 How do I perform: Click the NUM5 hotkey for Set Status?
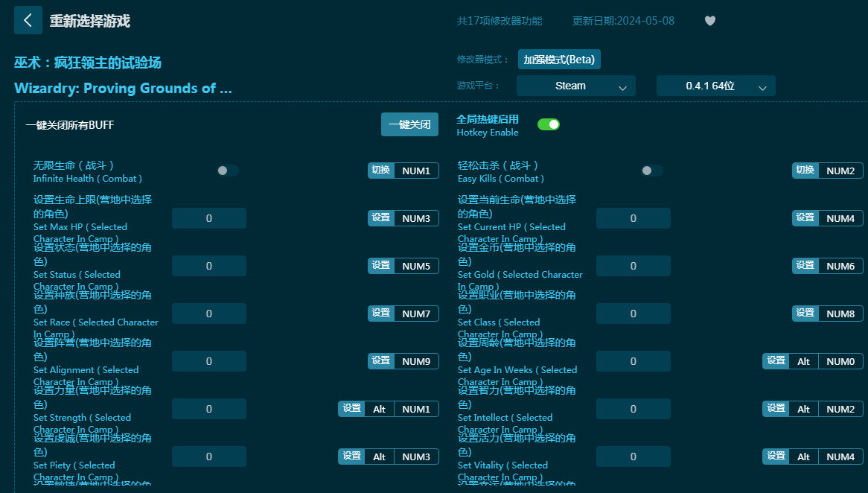point(416,266)
